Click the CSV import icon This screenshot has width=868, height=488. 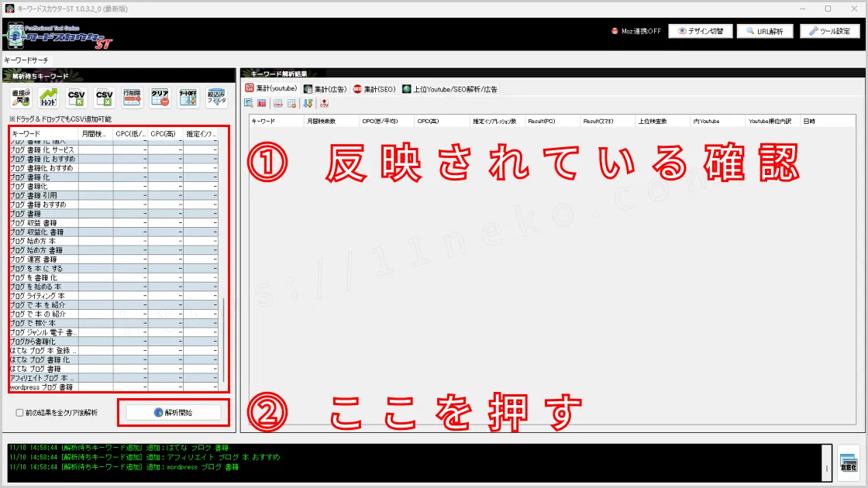point(77,95)
